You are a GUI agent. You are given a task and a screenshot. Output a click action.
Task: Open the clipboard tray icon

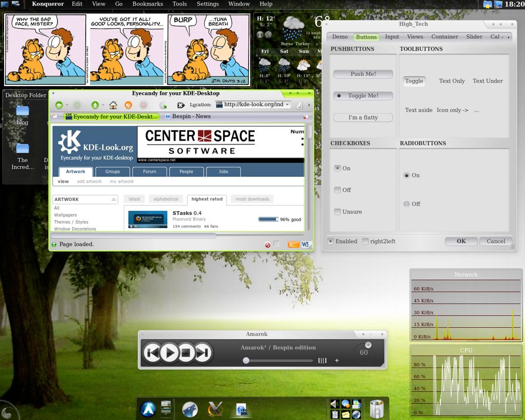pyautogui.click(x=334, y=415)
